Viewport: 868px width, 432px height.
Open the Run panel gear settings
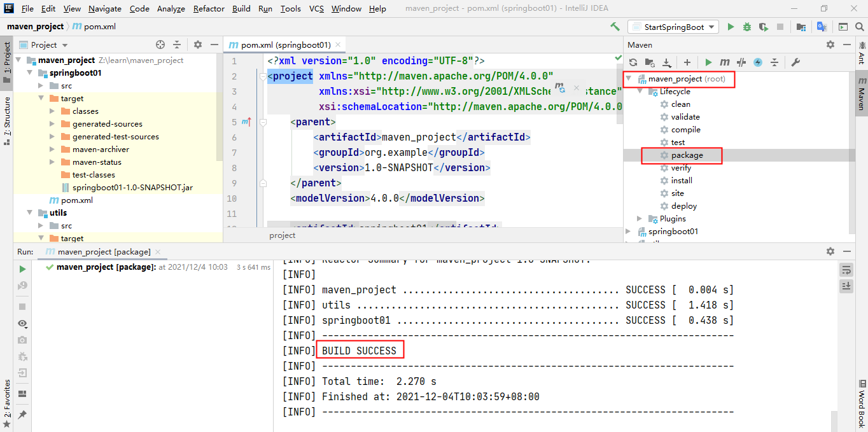click(x=830, y=251)
